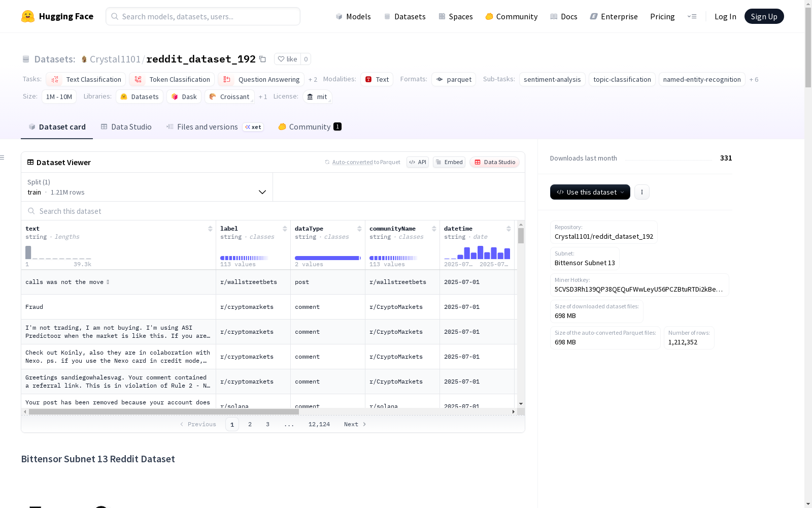The width and height of the screenshot is (812, 508).
Task: Click the text lengths histogram
Action: tap(58, 252)
